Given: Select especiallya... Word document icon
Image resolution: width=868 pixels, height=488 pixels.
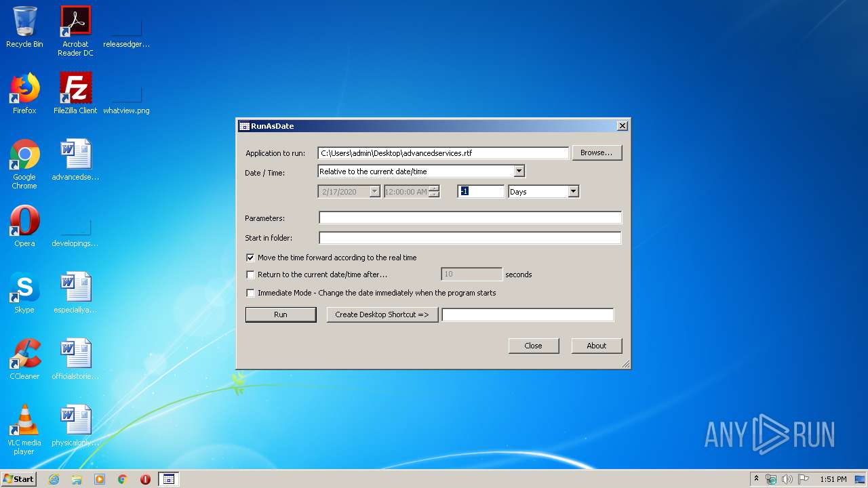Looking at the screenshot, I should tap(75, 293).
